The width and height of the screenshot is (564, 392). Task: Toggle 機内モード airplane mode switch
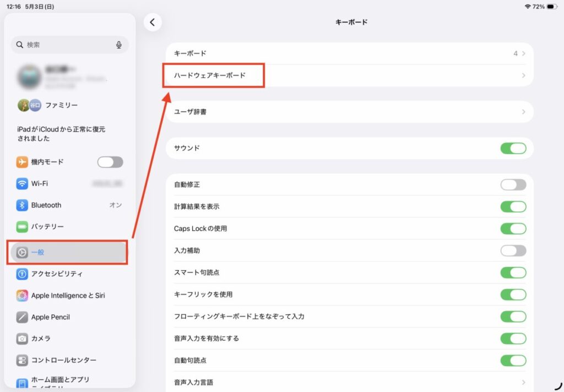[x=110, y=162]
